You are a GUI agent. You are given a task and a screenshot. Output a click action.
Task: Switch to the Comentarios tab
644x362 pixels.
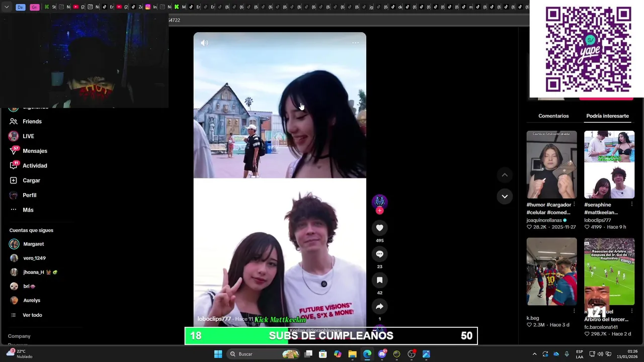pos(553,116)
